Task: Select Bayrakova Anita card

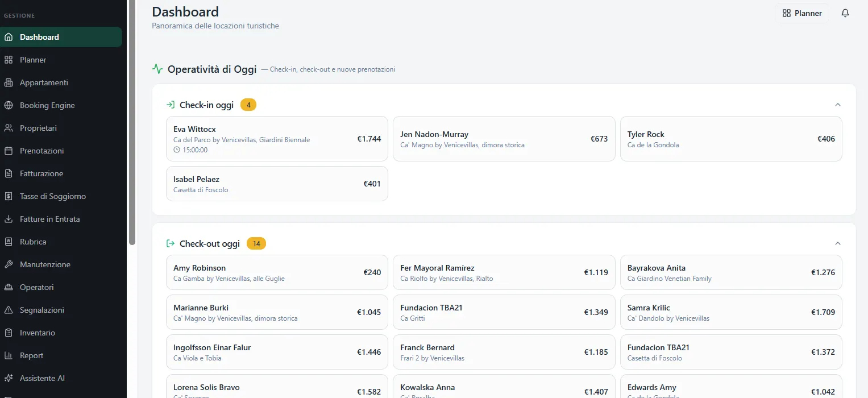Action: pos(731,272)
